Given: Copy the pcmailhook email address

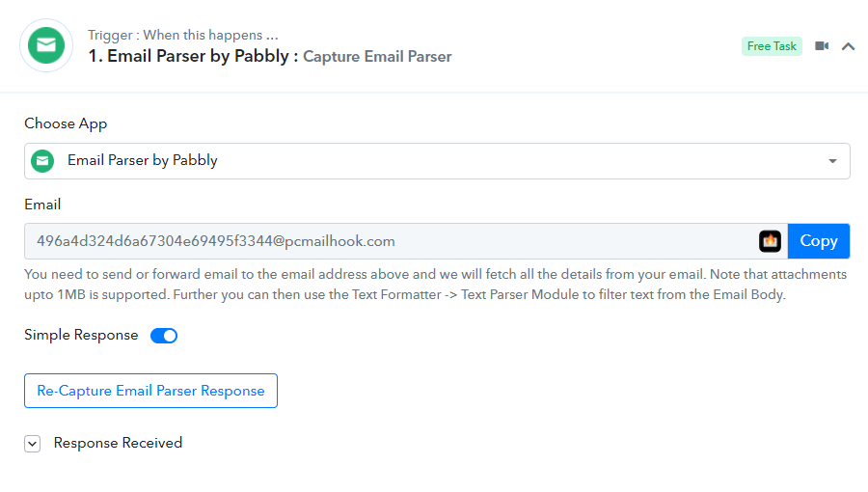Looking at the screenshot, I should pyautogui.click(x=818, y=241).
